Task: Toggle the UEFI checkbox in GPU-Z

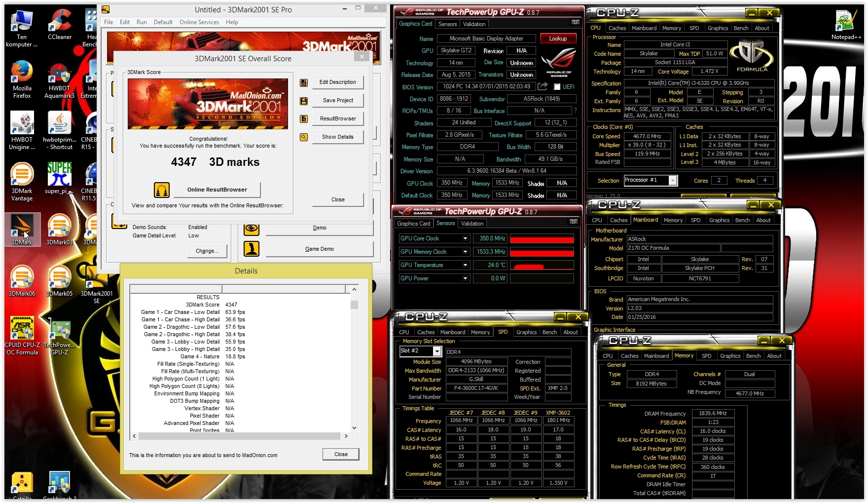Action: click(x=557, y=87)
